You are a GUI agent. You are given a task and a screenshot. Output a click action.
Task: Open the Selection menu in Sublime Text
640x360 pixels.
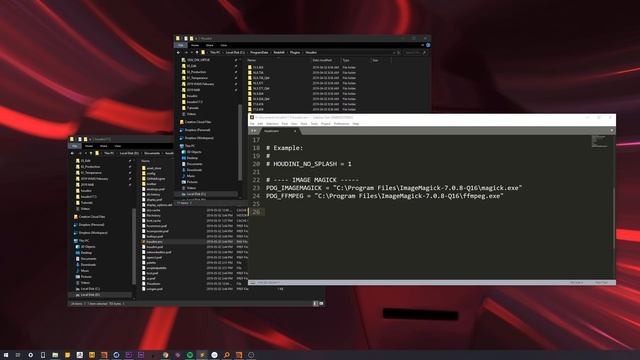pyautogui.click(x=272, y=124)
